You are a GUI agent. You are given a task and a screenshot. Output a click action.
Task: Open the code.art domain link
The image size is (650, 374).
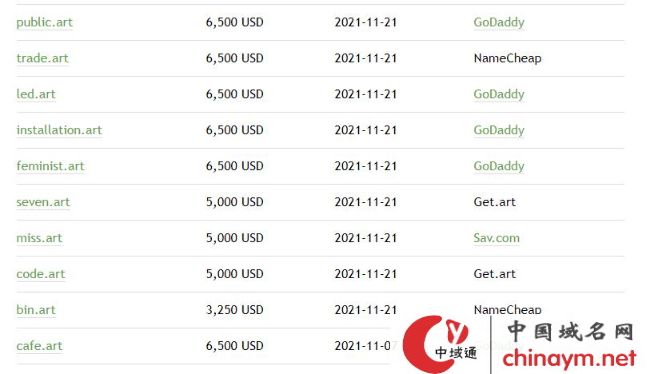(x=41, y=274)
